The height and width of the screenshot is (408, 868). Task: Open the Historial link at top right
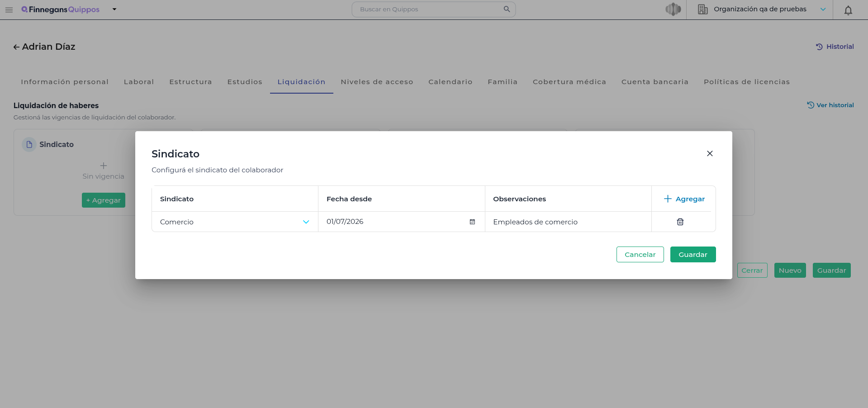(835, 47)
